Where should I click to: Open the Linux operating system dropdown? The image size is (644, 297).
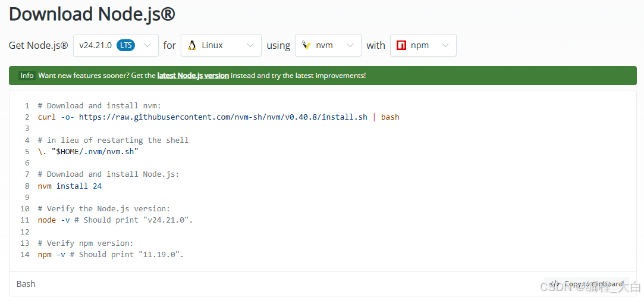pyautogui.click(x=221, y=45)
